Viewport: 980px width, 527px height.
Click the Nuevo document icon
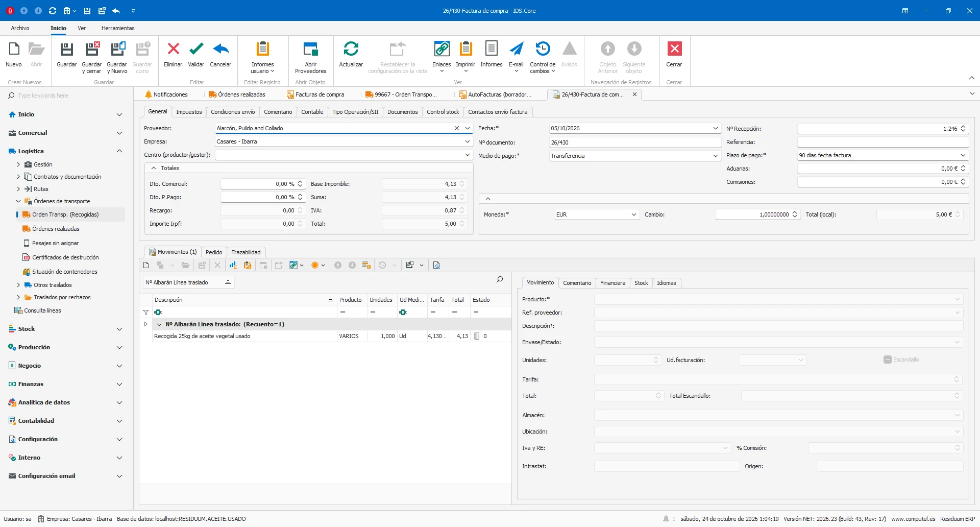tap(14, 49)
